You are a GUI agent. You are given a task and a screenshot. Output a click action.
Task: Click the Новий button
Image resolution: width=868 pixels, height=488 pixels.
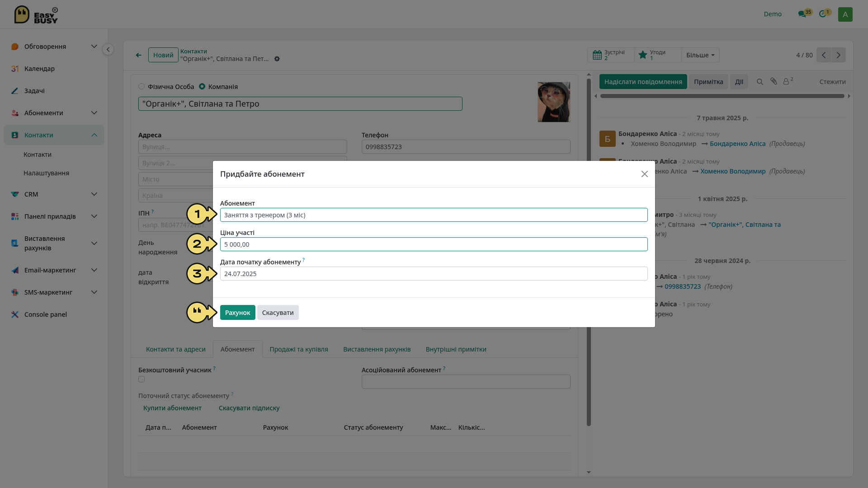pyautogui.click(x=163, y=55)
